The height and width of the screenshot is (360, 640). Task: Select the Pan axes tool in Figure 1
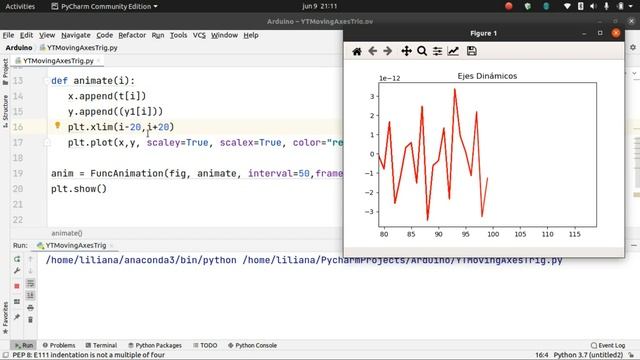tap(406, 51)
